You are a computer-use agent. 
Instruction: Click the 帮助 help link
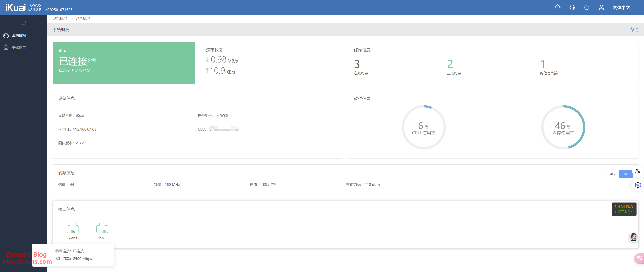point(634,29)
